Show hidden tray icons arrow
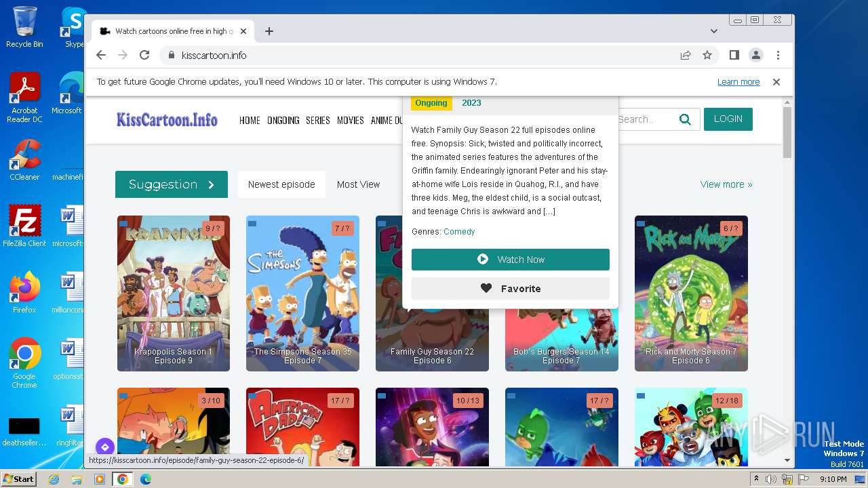Screen dimensions: 868x488 click(x=757, y=479)
